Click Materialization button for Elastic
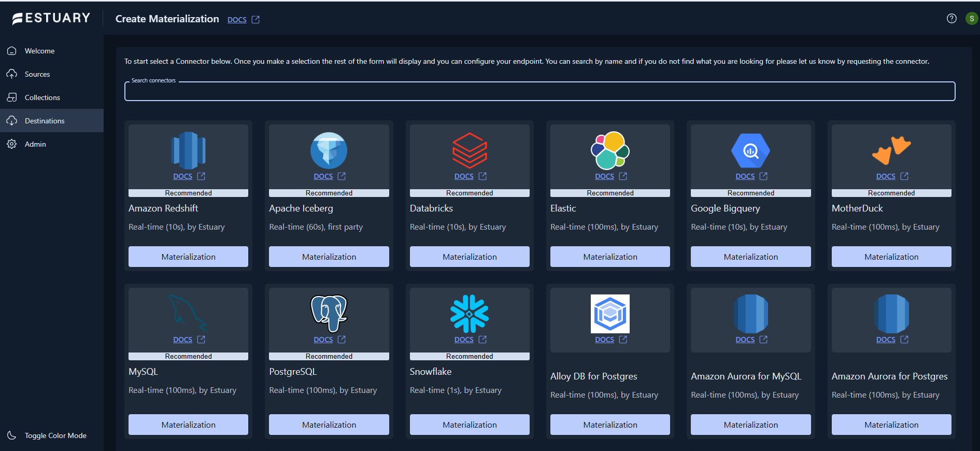The width and height of the screenshot is (980, 451). pos(610,257)
